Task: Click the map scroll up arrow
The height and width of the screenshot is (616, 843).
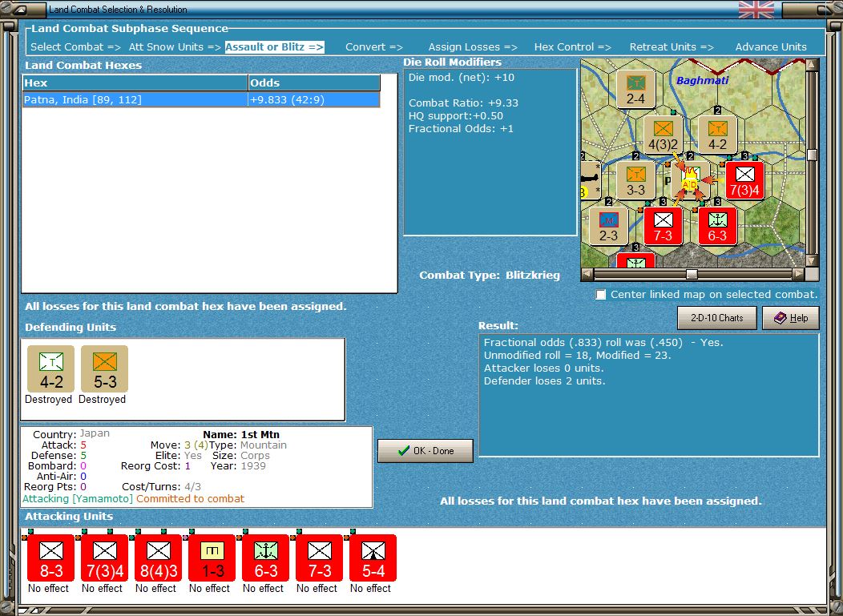Action: click(x=813, y=65)
